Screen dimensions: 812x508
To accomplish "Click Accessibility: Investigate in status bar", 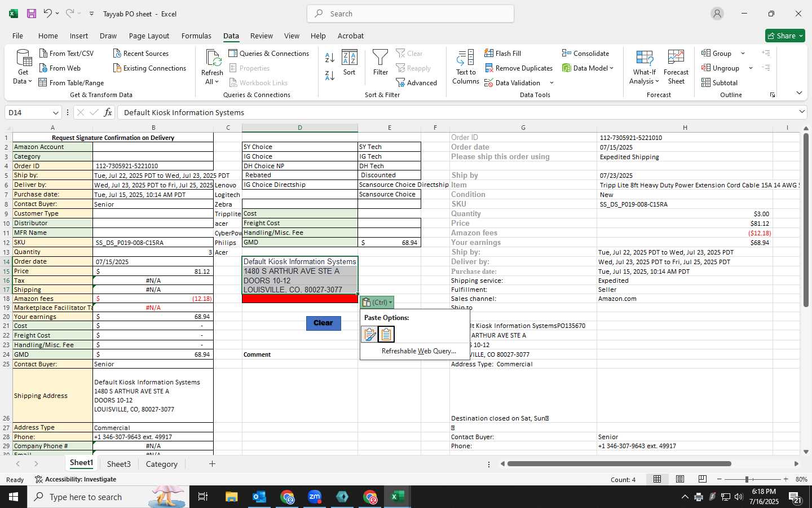I will point(76,479).
